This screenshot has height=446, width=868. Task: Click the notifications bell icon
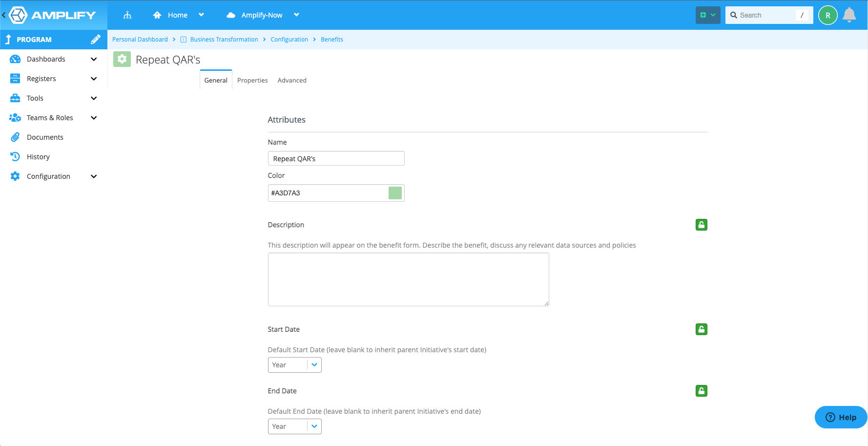[x=849, y=15]
